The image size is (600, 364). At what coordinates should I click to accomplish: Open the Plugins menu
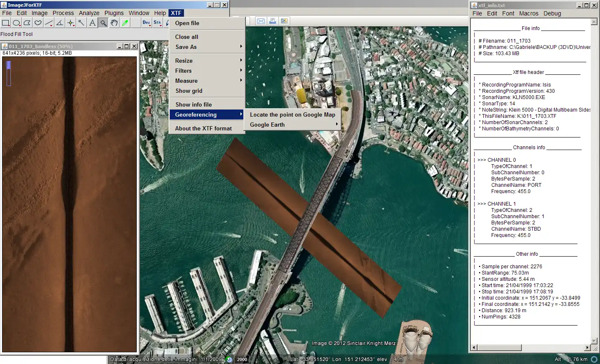[114, 13]
